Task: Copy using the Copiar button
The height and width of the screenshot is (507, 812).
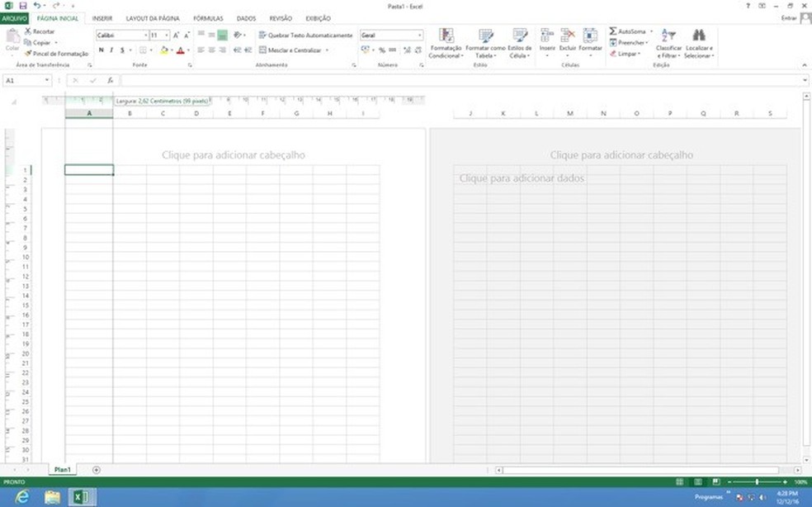Action: pos(37,42)
